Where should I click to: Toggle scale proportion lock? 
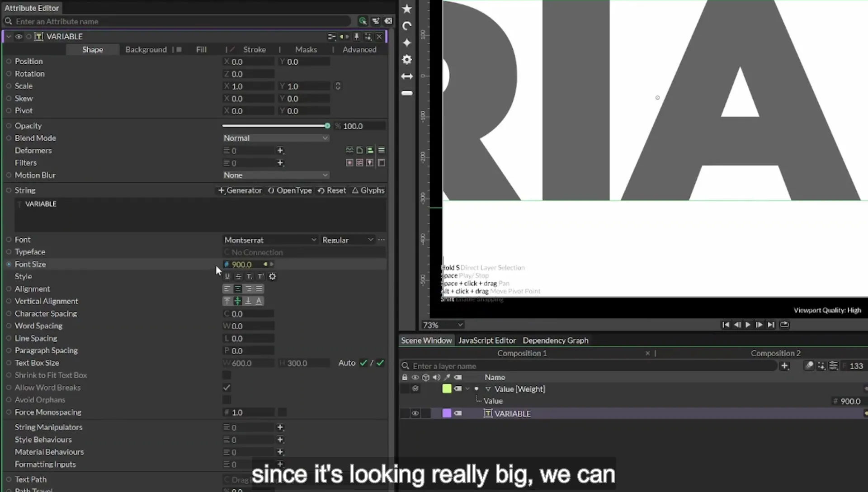[x=338, y=86]
